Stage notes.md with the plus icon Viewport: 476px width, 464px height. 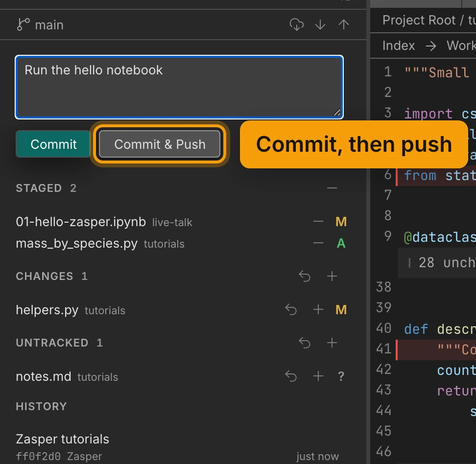pyautogui.click(x=318, y=376)
